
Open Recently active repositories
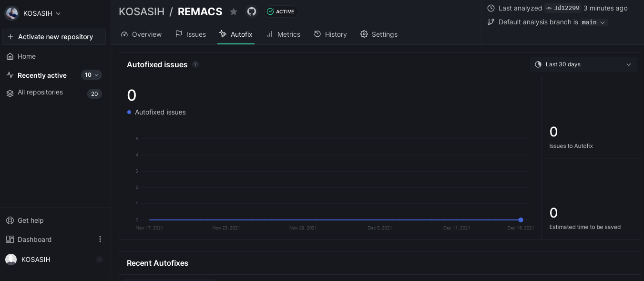[42, 75]
